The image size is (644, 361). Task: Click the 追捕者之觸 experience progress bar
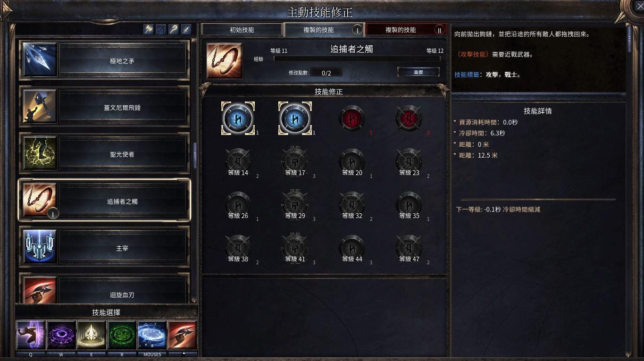(x=357, y=59)
